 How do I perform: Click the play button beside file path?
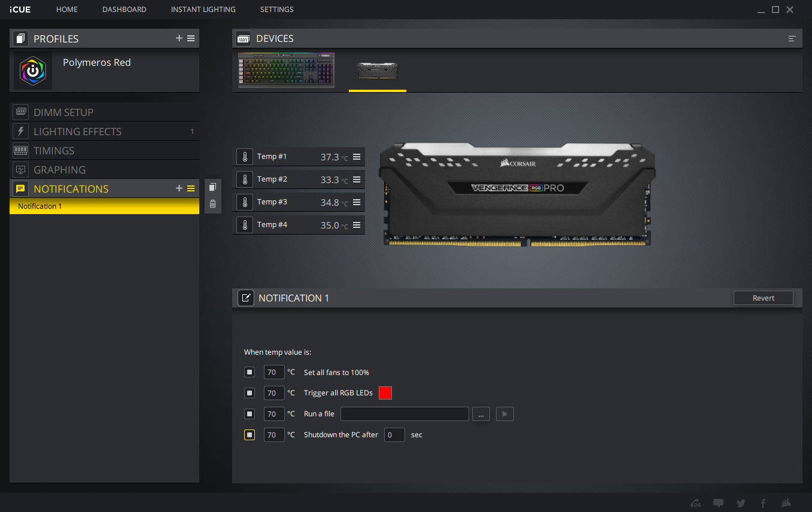coord(504,414)
